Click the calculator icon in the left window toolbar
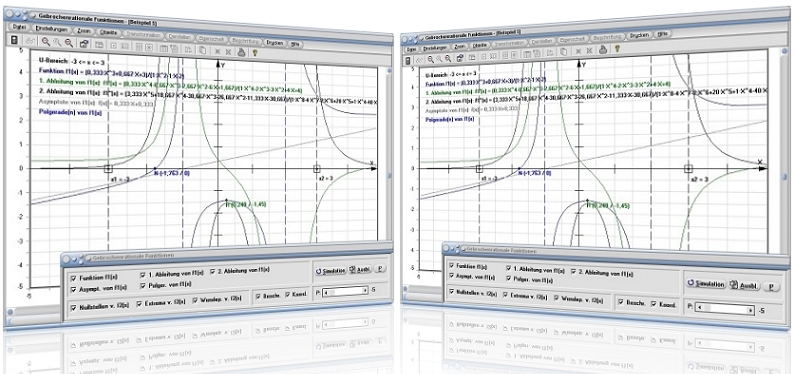This screenshot has width=794, height=374. pos(15,40)
